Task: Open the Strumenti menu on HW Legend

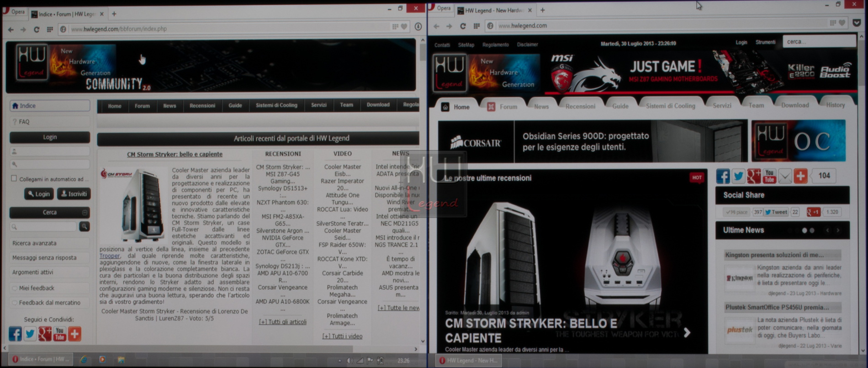Action: 765,42
